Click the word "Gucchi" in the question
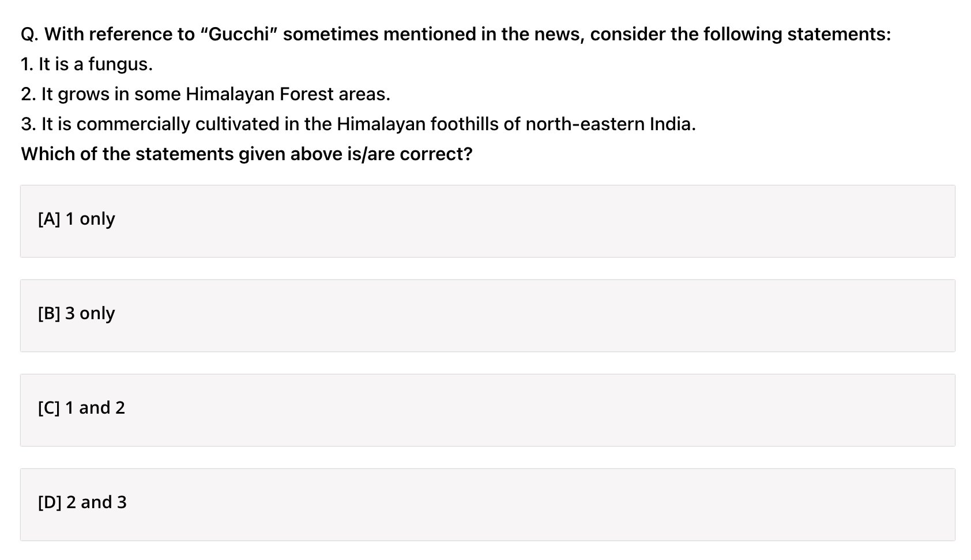Image resolution: width=971 pixels, height=560 pixels. tap(238, 35)
